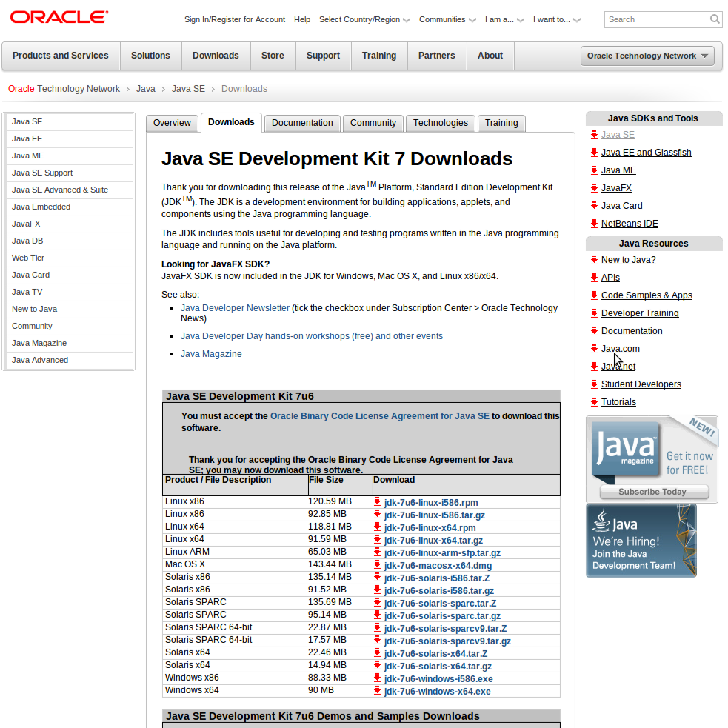Click the Java SE breadcrumb link
The width and height of the screenshot is (728, 728).
point(188,89)
